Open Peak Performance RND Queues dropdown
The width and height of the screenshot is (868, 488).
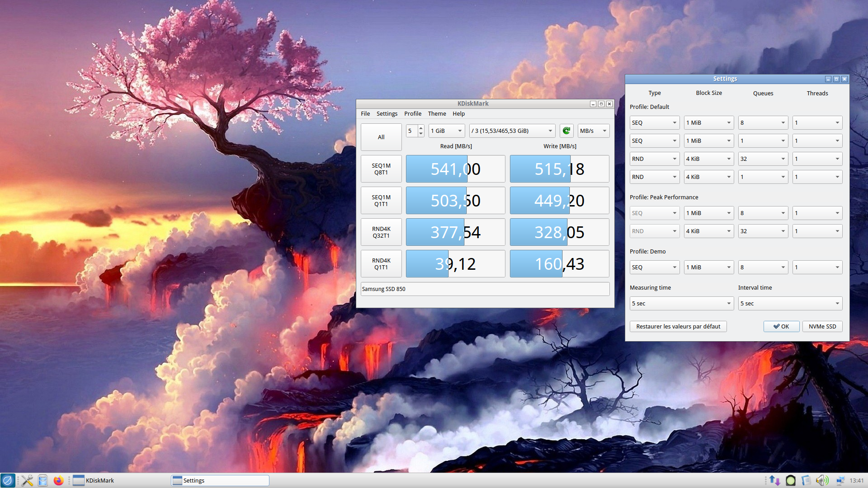pos(763,231)
